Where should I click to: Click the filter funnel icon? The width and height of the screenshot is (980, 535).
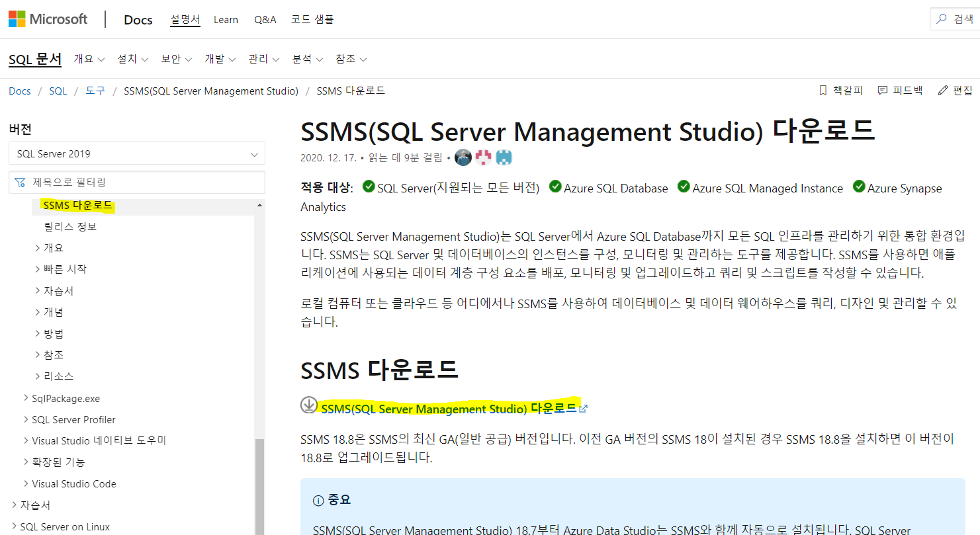[x=21, y=182]
